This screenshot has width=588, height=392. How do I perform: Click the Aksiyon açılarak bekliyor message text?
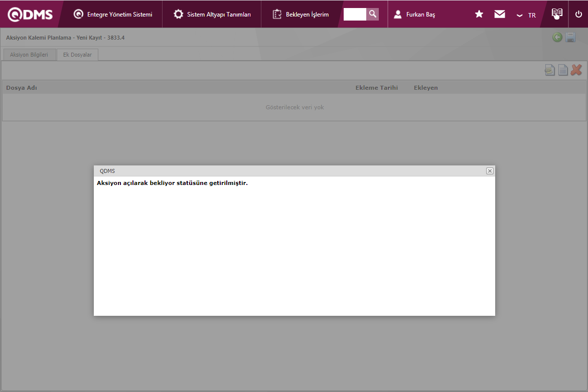(x=172, y=183)
